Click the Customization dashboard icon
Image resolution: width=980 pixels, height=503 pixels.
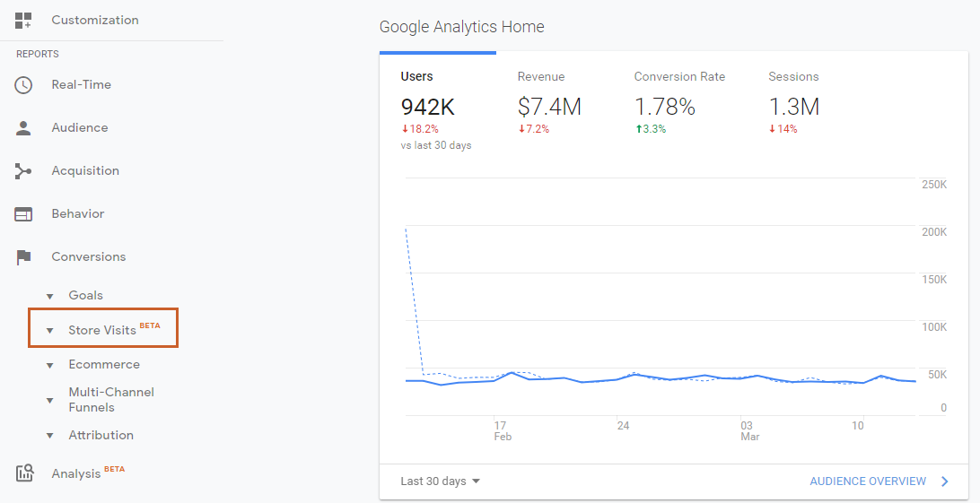(x=23, y=20)
